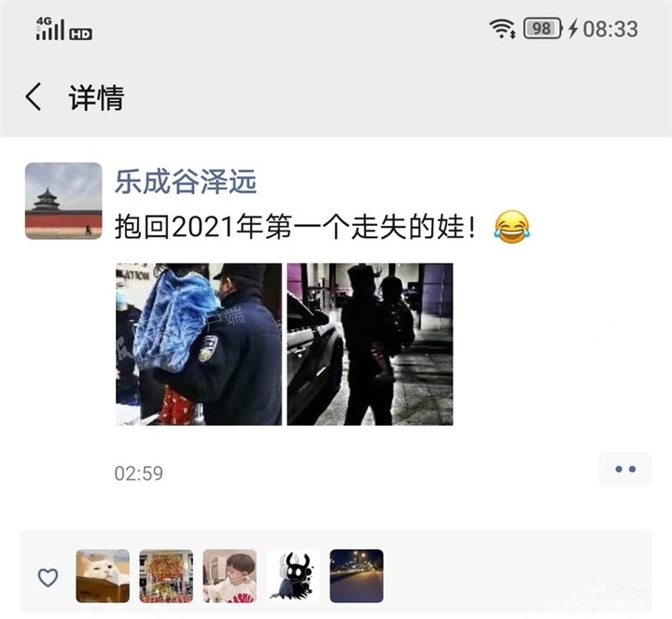The image size is (672, 619).
Task: Tap the child photo liker avatar
Action: 230,576
